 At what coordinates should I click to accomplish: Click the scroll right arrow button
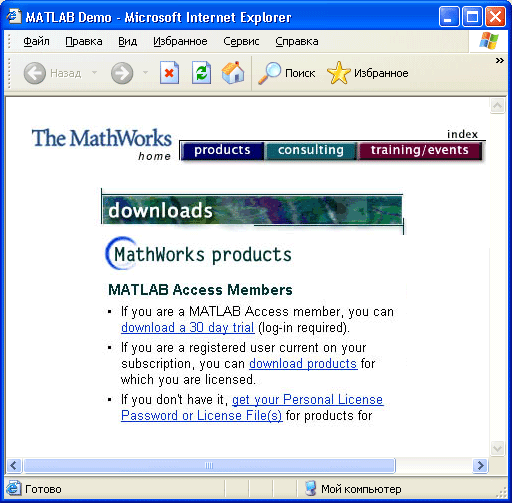click(x=480, y=465)
